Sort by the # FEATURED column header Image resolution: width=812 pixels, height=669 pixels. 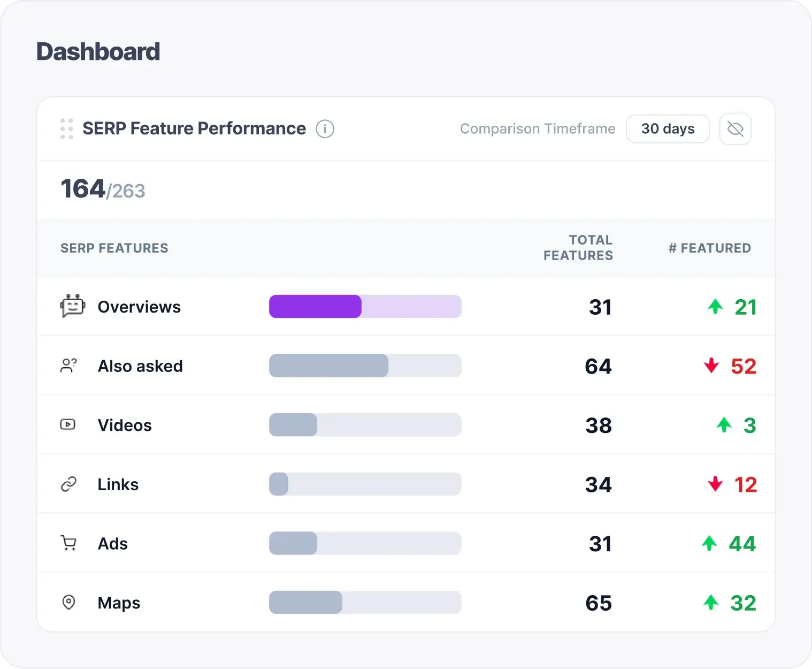pyautogui.click(x=709, y=248)
